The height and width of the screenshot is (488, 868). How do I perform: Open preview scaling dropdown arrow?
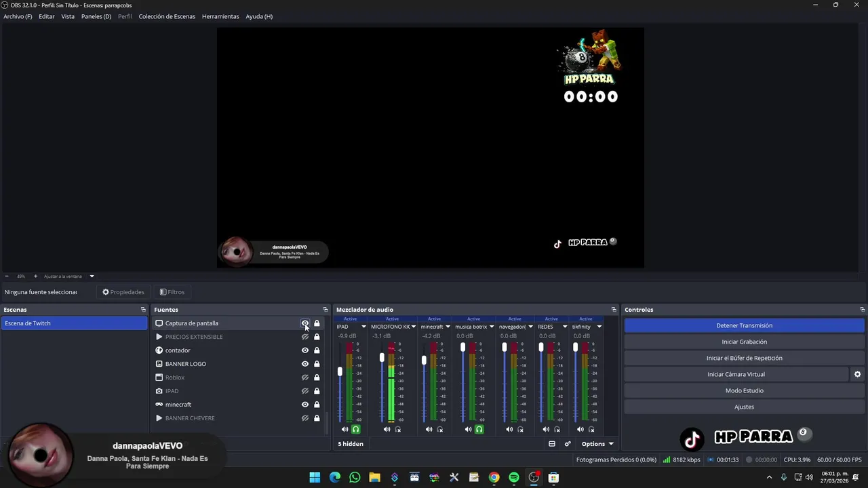click(92, 276)
